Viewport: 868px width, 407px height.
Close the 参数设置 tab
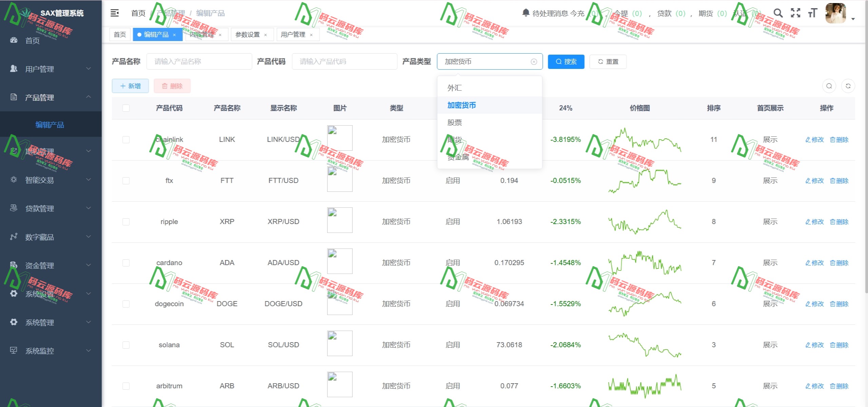[265, 35]
